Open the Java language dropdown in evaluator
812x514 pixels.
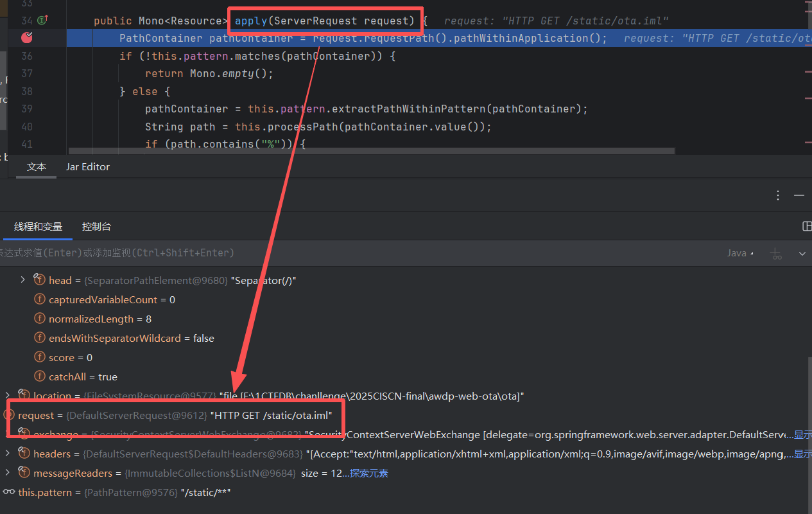coord(740,253)
